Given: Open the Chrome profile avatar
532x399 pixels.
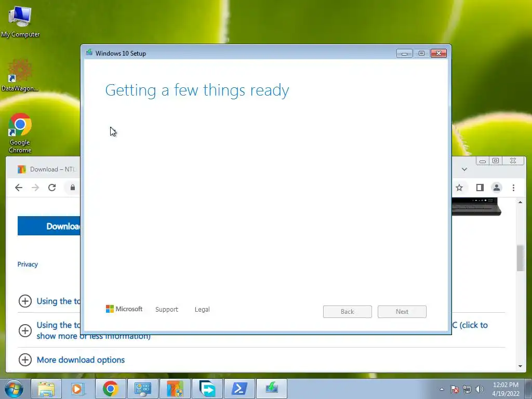Looking at the screenshot, I should (497, 188).
